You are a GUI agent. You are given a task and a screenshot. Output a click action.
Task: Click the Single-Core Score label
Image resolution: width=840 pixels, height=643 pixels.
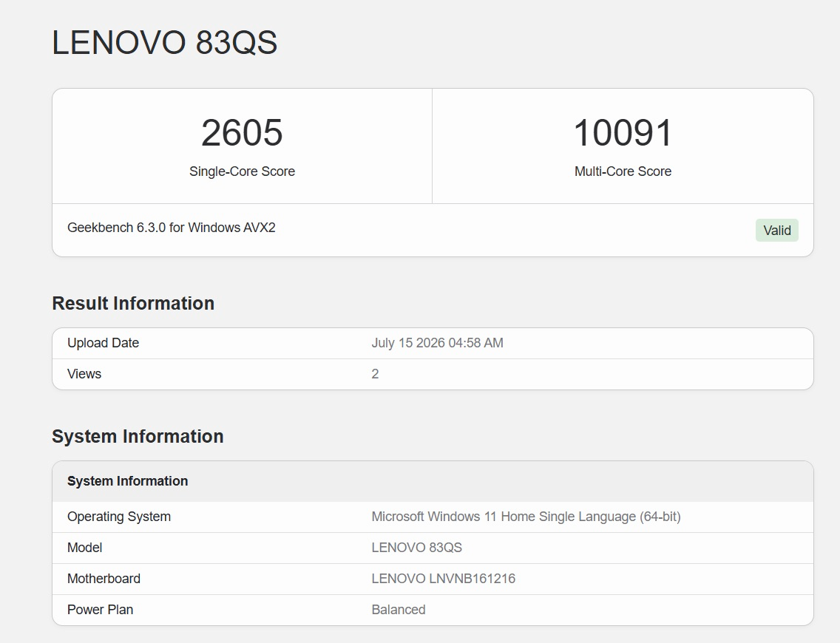coord(242,171)
